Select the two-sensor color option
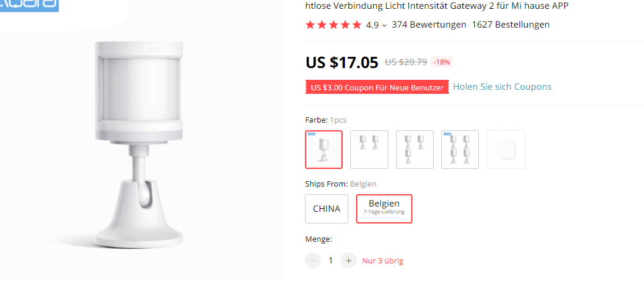 point(369,150)
